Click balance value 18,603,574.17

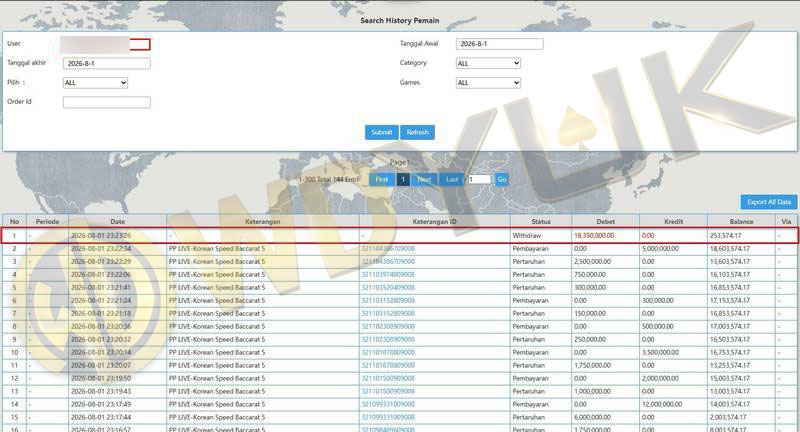point(730,249)
